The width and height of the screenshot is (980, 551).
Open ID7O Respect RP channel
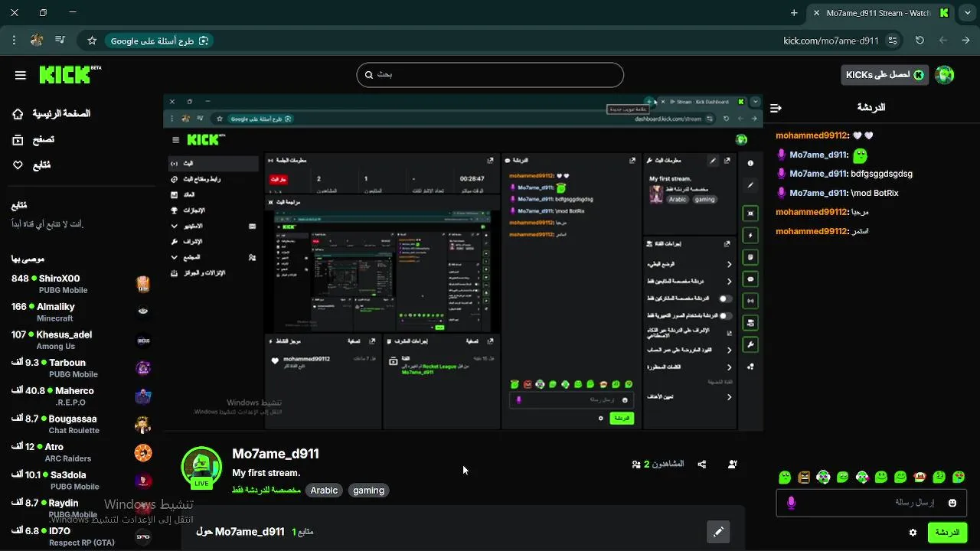click(x=80, y=536)
